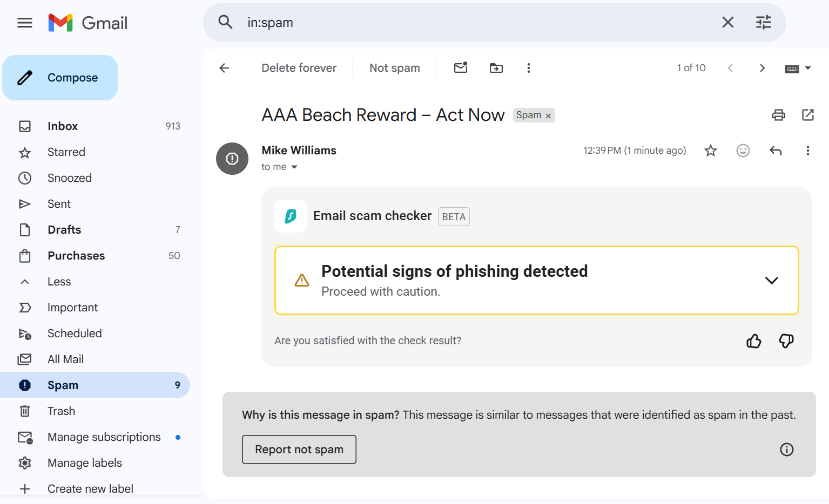Remove the Spam label from the email
The width and height of the screenshot is (829, 504).
(x=548, y=115)
